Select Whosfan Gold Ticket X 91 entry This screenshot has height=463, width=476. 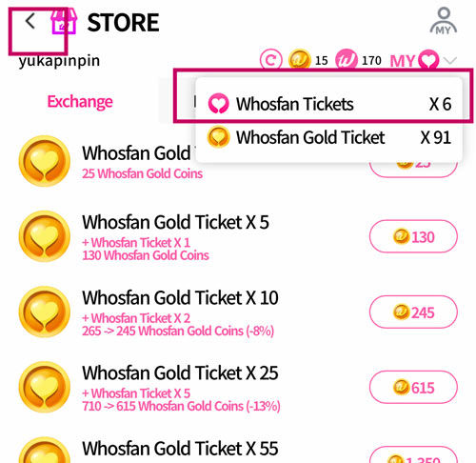coord(329,137)
